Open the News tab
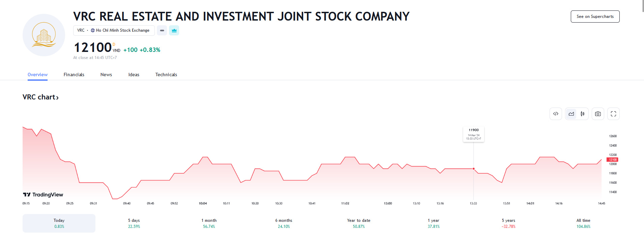This screenshot has width=644, height=239. (x=106, y=74)
